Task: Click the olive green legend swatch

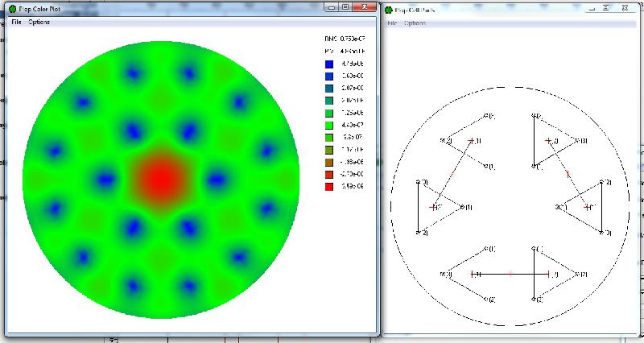Action: tap(329, 150)
